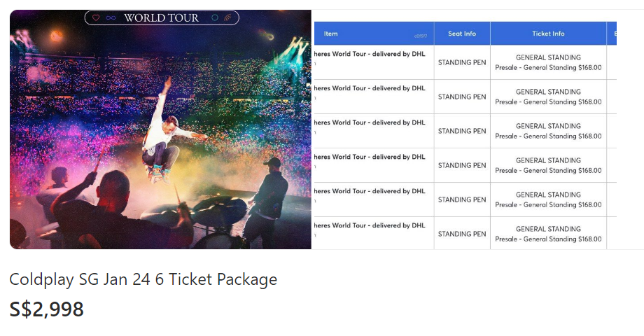Open the Coldplay SG Jan 24 listing title
644x336 pixels.
point(143,279)
